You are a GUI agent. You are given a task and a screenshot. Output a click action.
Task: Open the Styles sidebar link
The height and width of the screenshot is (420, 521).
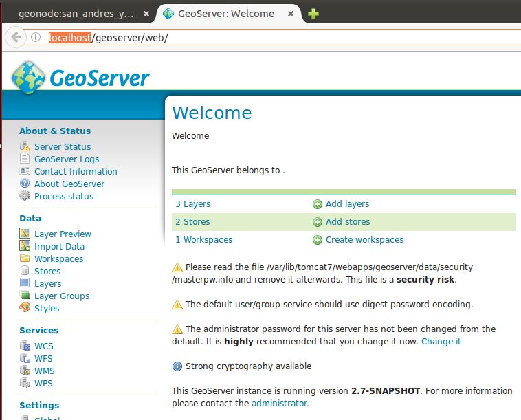[47, 309]
